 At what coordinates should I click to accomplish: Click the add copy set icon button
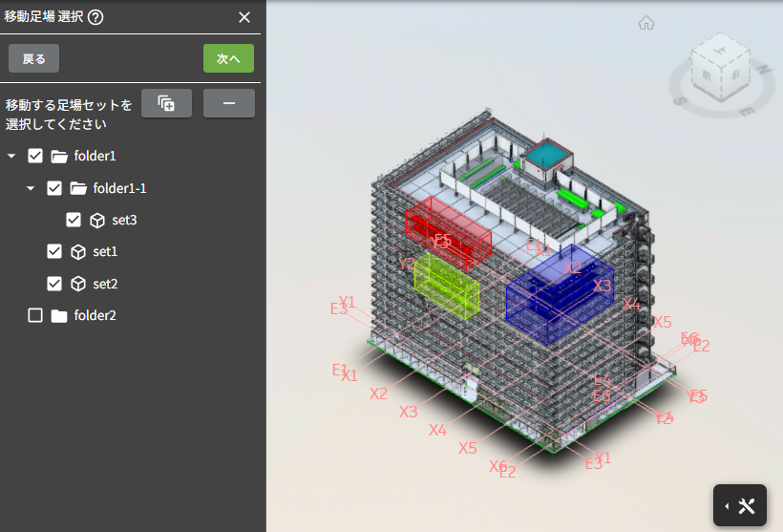(x=166, y=103)
